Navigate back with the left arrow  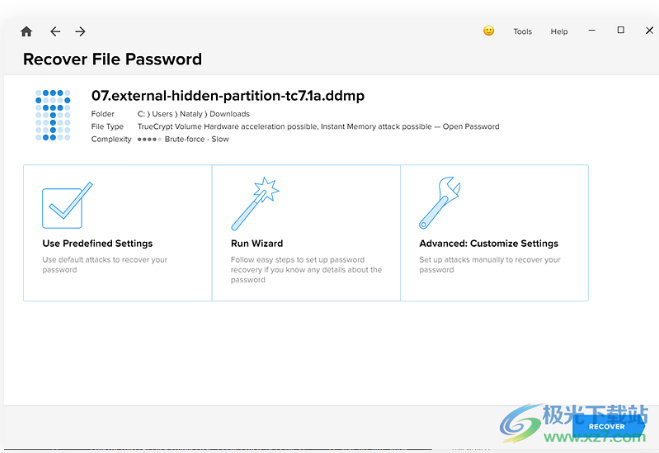pyautogui.click(x=55, y=32)
